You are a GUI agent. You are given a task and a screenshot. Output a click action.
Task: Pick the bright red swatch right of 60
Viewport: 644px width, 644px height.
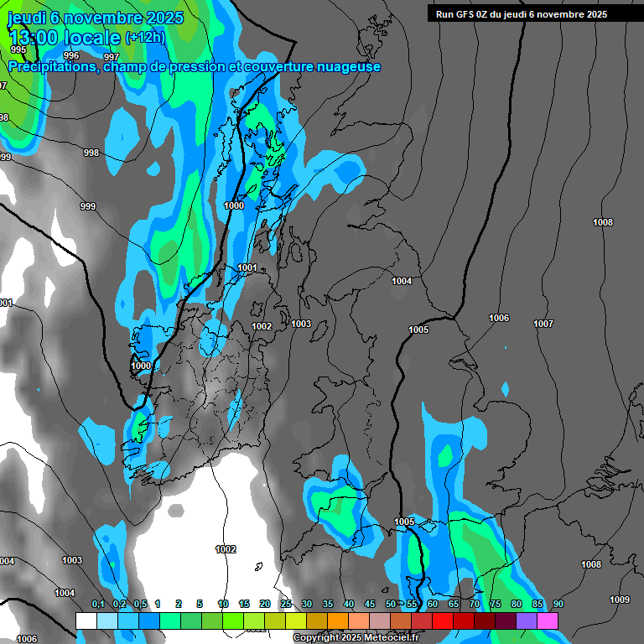tap(443, 621)
